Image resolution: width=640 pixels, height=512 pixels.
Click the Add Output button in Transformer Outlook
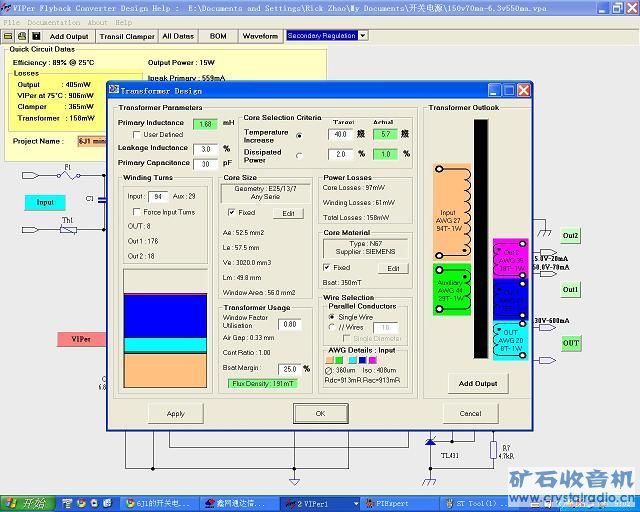point(477,383)
